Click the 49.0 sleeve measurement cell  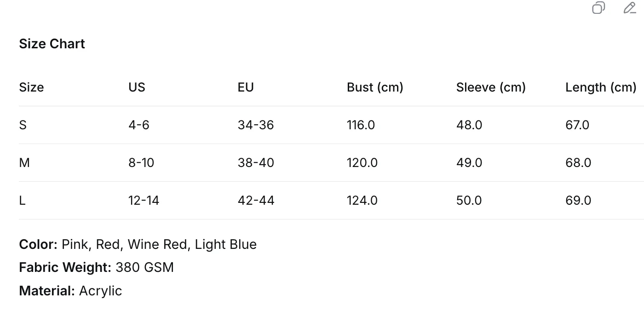pyautogui.click(x=469, y=163)
